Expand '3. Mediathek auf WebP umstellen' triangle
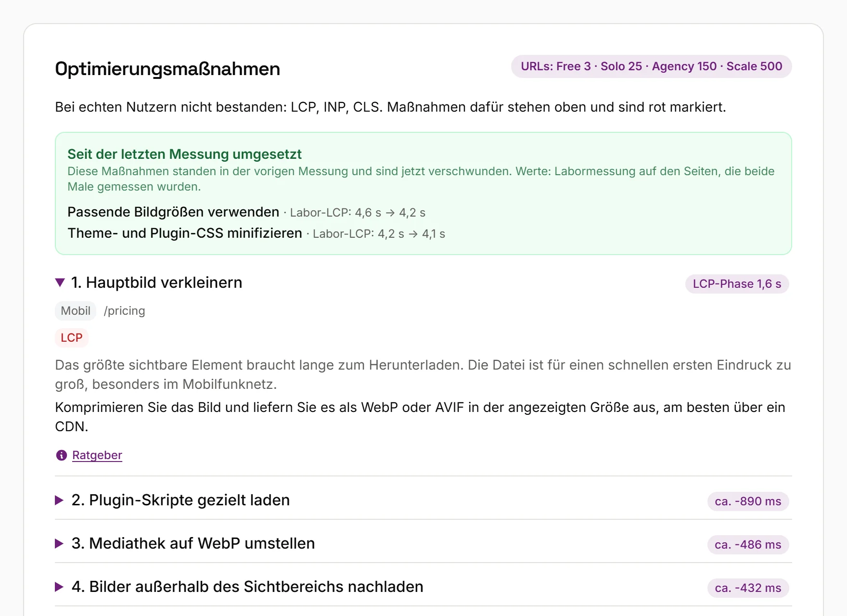The height and width of the screenshot is (616, 847). [x=60, y=544]
